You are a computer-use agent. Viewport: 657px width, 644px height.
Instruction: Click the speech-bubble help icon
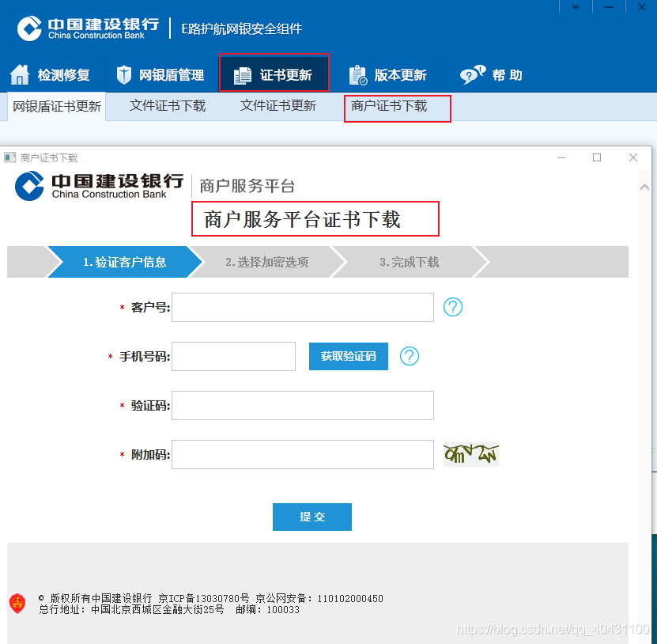(x=473, y=74)
